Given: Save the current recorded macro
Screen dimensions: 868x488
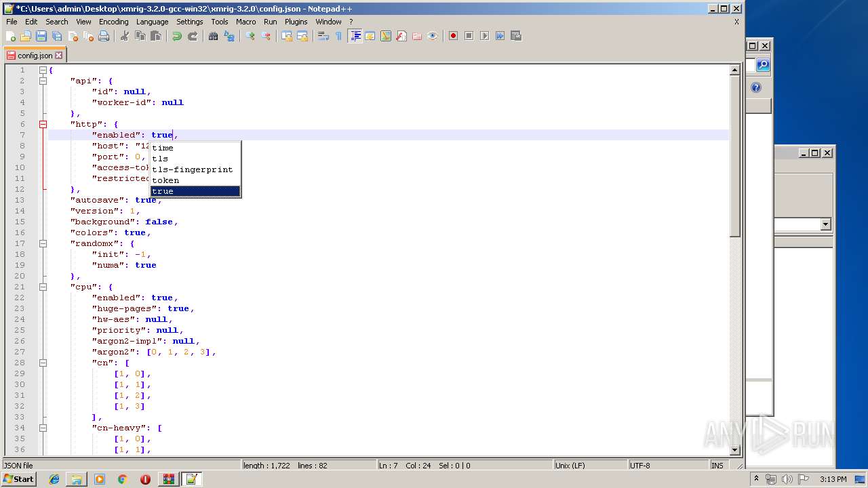Looking at the screenshot, I should [x=516, y=36].
